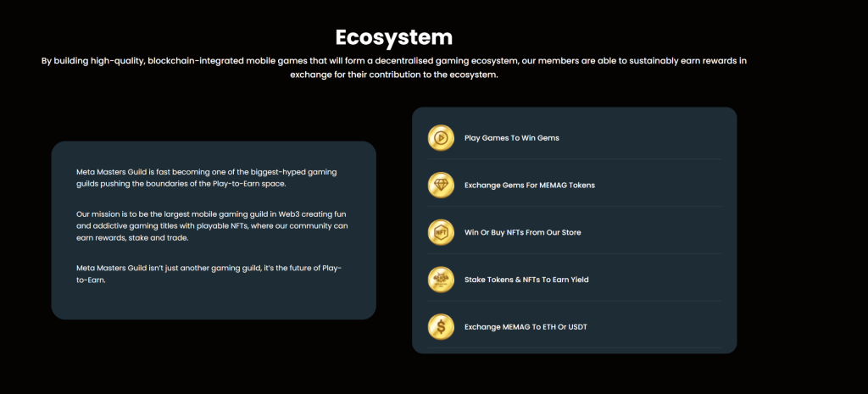This screenshot has height=394, width=868.
Task: Click the gold dollar sign coin icon
Action: tap(441, 326)
